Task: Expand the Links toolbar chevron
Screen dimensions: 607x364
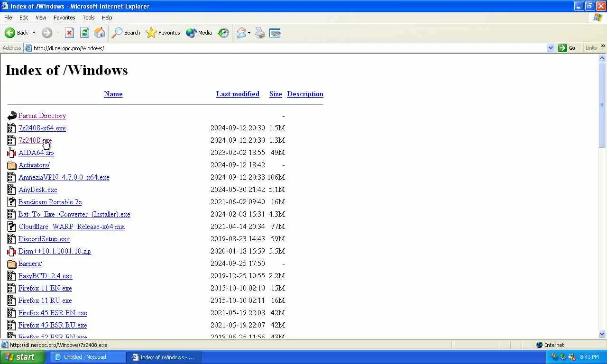Action: (603, 46)
